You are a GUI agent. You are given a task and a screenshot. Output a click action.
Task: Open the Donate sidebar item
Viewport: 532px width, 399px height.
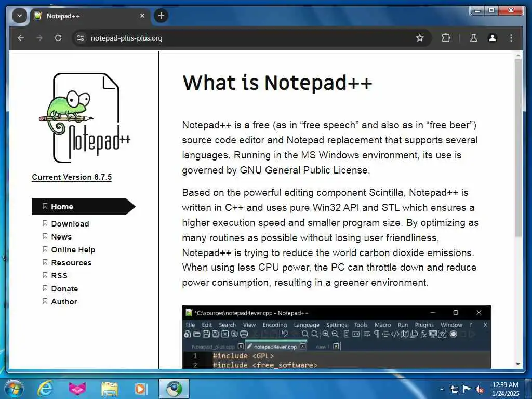(64, 289)
